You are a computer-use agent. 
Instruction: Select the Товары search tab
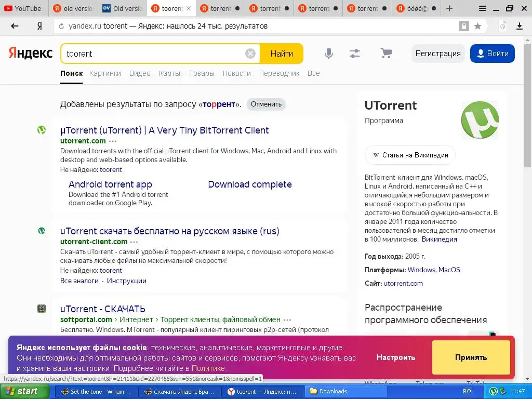pyautogui.click(x=202, y=73)
